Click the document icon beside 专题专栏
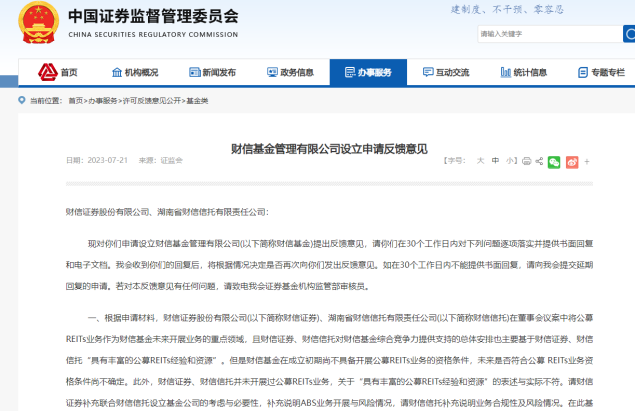 (x=583, y=72)
